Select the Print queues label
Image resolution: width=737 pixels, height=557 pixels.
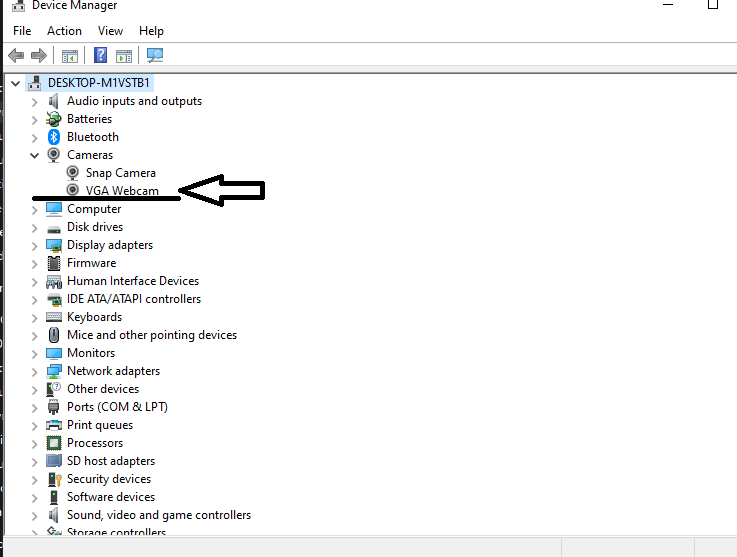(100, 425)
